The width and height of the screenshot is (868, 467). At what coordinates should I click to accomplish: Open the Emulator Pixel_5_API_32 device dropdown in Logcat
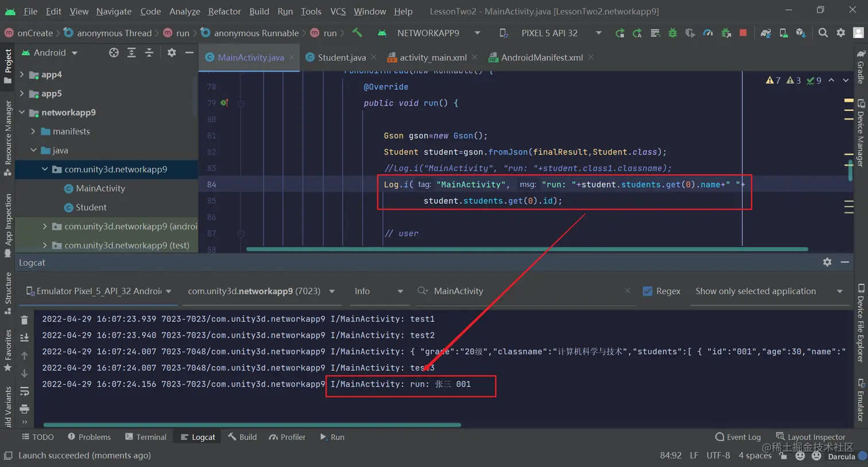[x=99, y=291]
